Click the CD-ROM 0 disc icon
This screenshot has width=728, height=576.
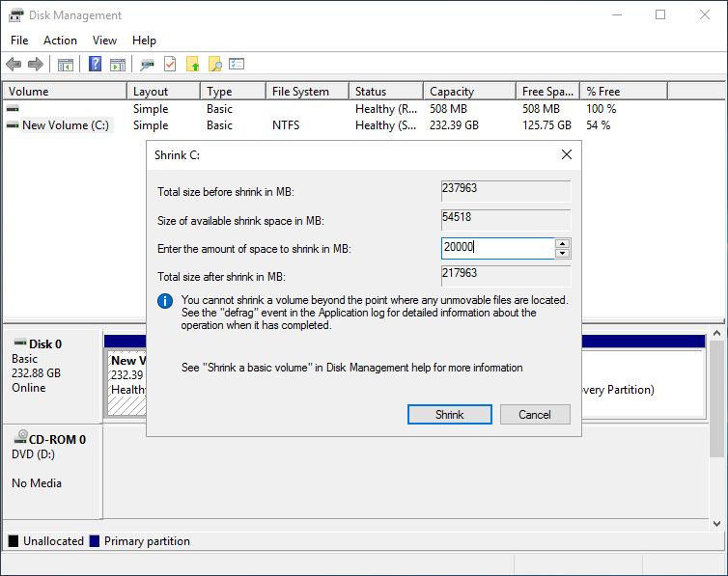pos(20,436)
